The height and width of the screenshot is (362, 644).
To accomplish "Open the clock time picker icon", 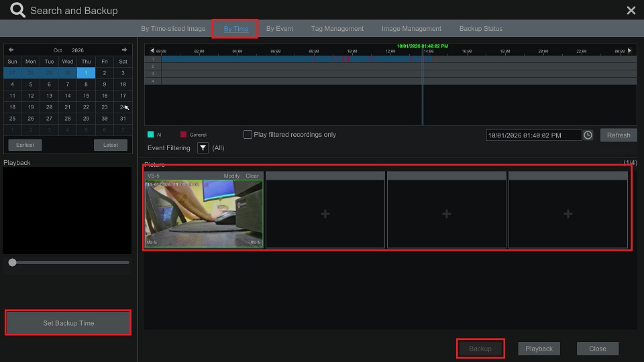I will [588, 135].
